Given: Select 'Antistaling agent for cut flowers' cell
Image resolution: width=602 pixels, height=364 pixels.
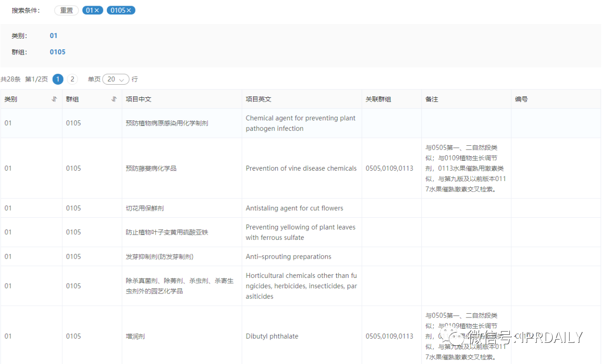Looking at the screenshot, I should pyautogui.click(x=302, y=208).
